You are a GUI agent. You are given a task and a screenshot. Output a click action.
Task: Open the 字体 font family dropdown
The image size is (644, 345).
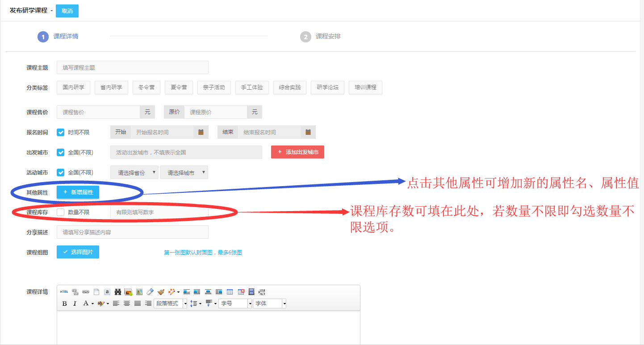pos(270,303)
